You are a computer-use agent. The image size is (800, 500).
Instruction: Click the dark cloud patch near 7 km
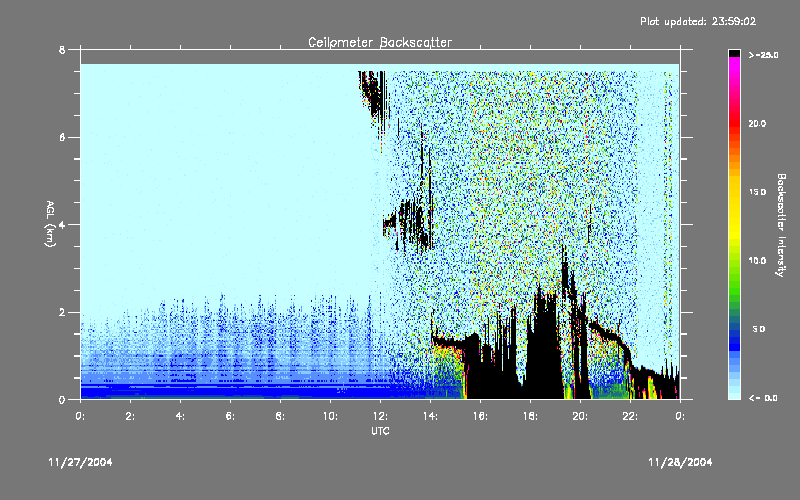pyautogui.click(x=375, y=97)
